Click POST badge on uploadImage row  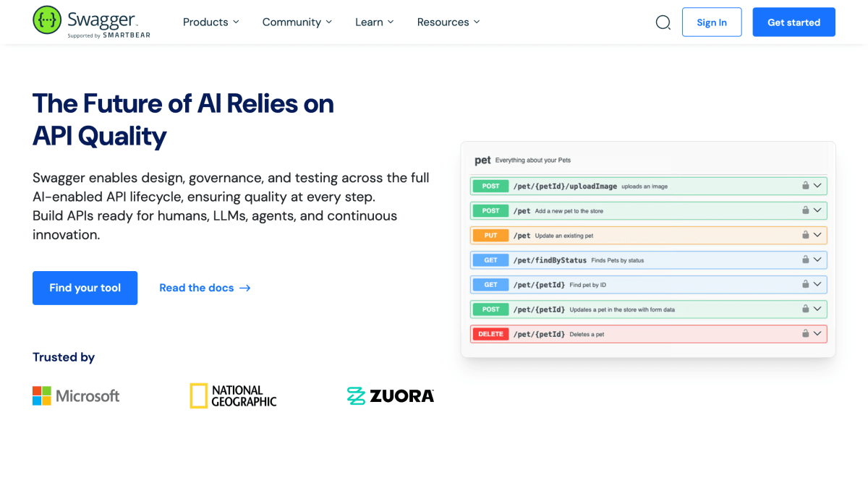[x=490, y=186]
